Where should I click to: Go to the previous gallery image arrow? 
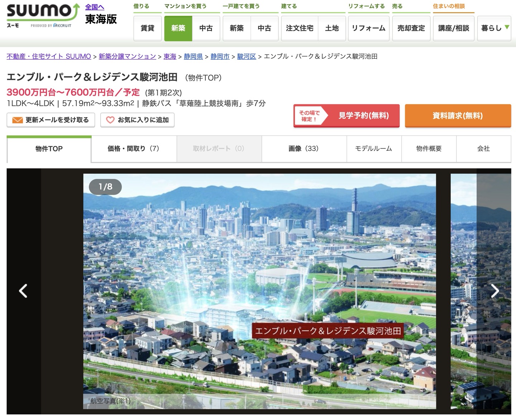coord(23,291)
